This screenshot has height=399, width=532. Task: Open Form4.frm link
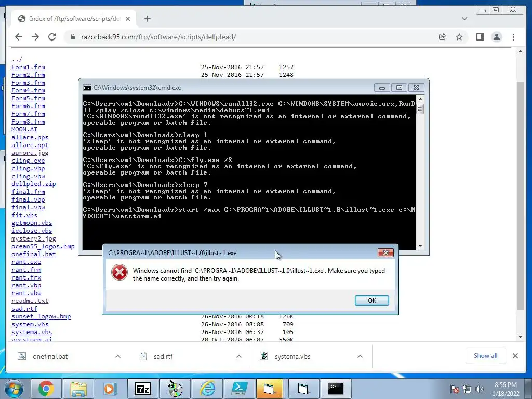coord(28,90)
